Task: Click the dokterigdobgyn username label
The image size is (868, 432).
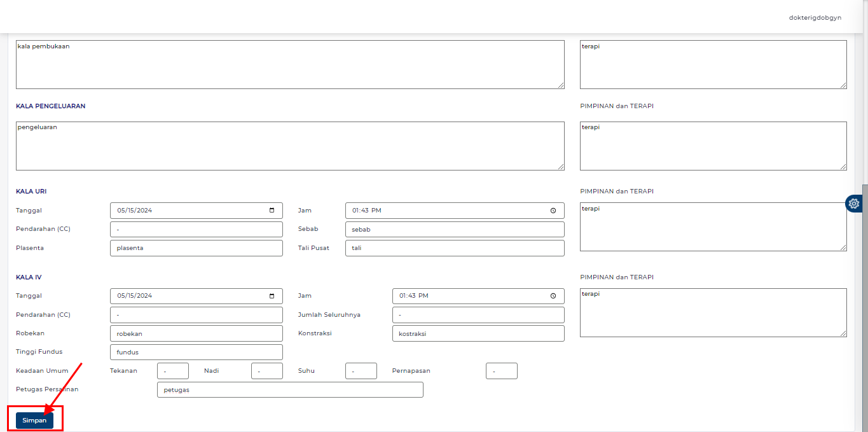Action: click(x=814, y=17)
